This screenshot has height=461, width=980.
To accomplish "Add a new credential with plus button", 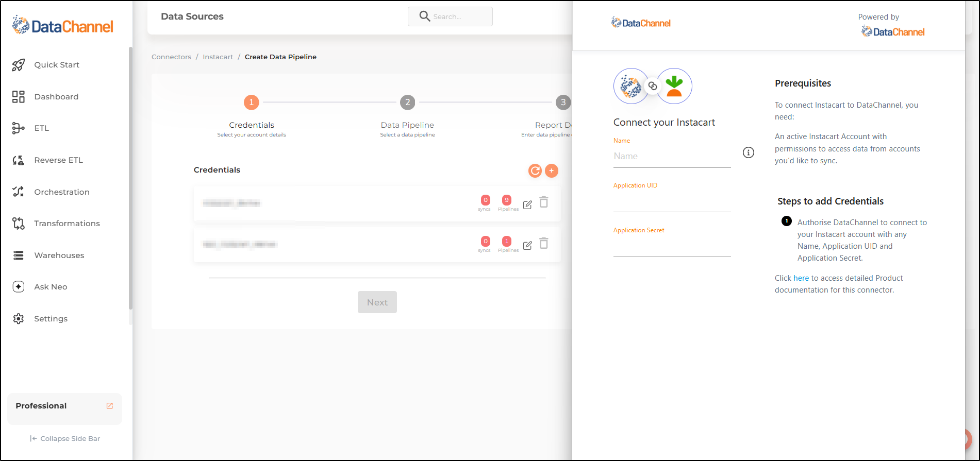I will click(x=552, y=170).
